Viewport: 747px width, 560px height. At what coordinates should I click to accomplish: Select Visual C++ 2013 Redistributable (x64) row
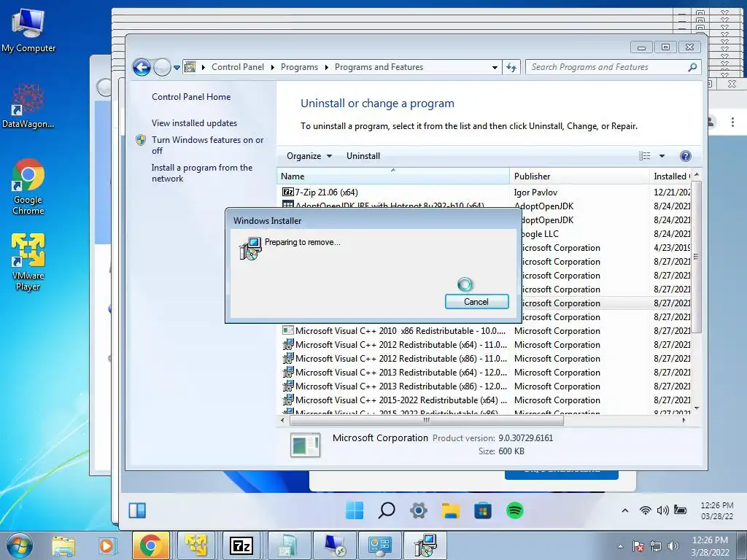(395, 373)
